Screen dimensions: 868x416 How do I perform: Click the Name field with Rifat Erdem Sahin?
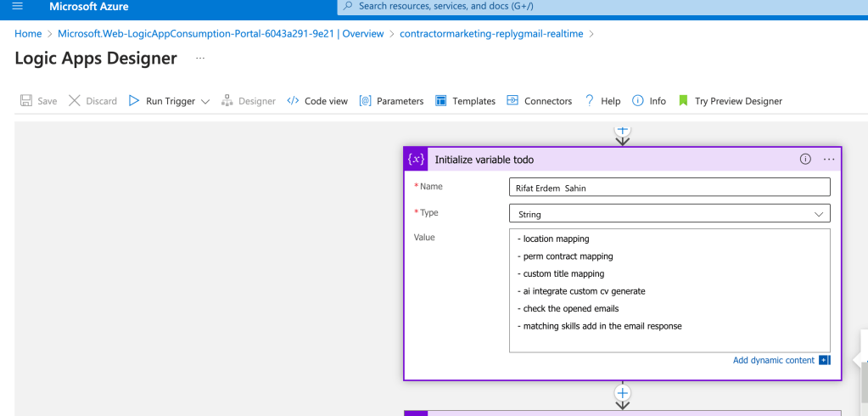pyautogui.click(x=669, y=188)
